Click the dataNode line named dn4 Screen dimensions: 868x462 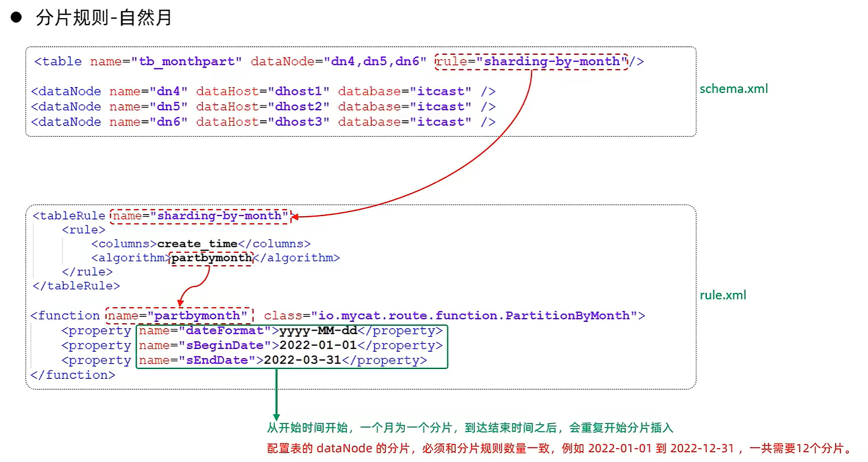[x=263, y=92]
